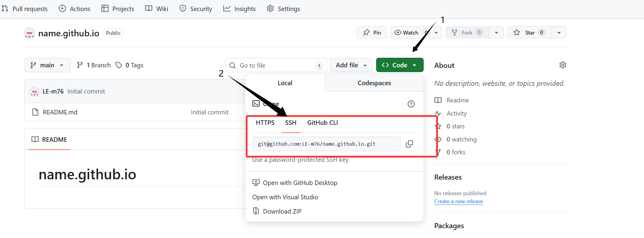Viewport: 644px width, 238px height.
Task: Open with GitHub Desktop
Action: coord(300,183)
